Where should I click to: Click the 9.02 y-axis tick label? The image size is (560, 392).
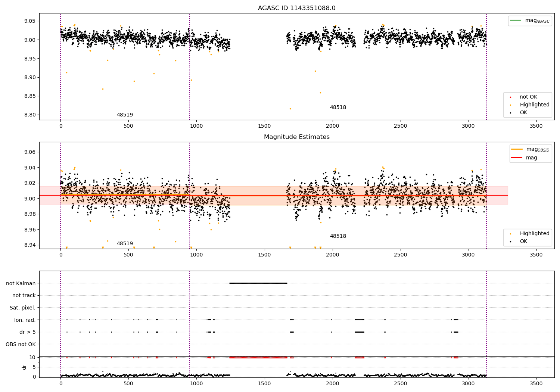click(30, 183)
